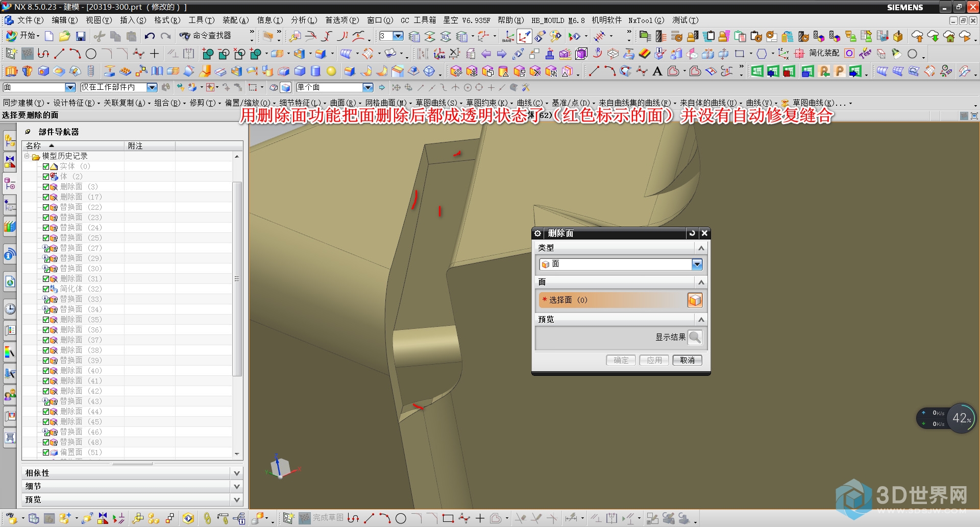Click the 开始 start button
Screen dimensions: 980x527
(x=22, y=36)
